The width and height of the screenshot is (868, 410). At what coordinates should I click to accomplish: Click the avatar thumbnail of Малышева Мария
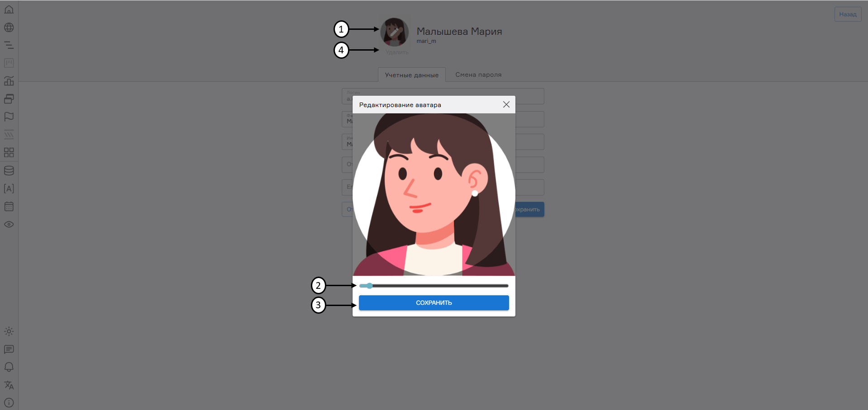coord(394,32)
